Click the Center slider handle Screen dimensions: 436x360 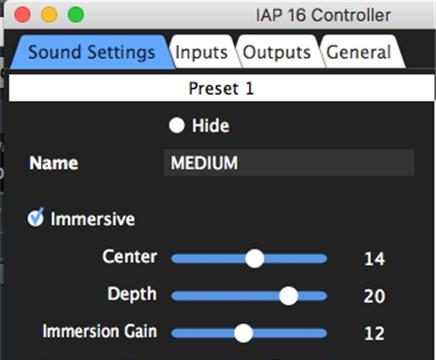click(255, 258)
